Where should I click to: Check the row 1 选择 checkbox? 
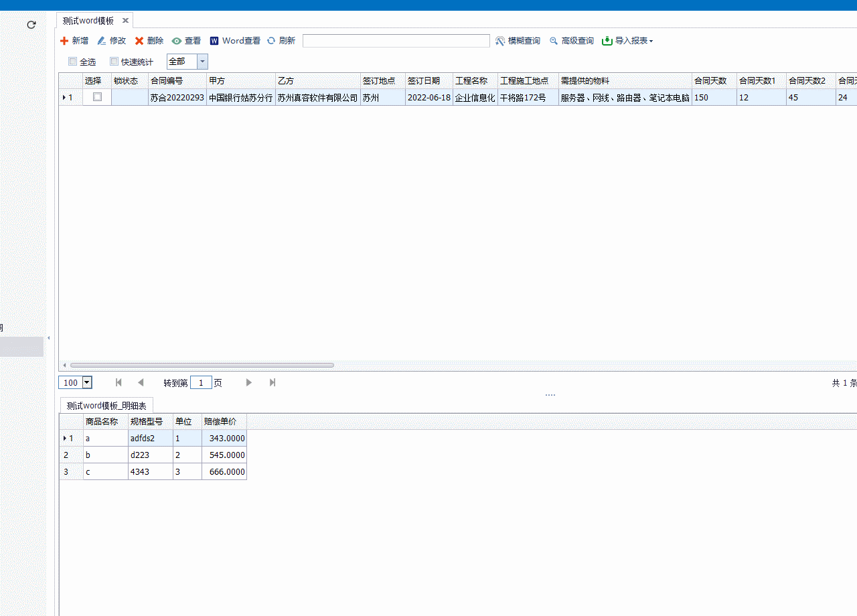97,97
